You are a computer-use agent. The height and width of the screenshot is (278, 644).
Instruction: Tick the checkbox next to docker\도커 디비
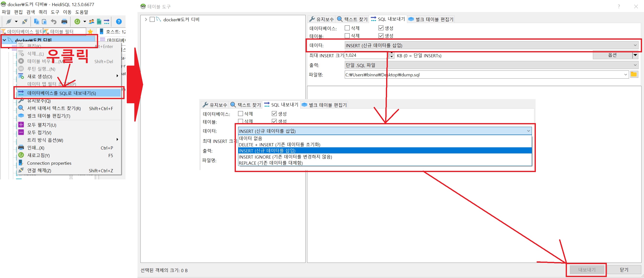click(152, 20)
